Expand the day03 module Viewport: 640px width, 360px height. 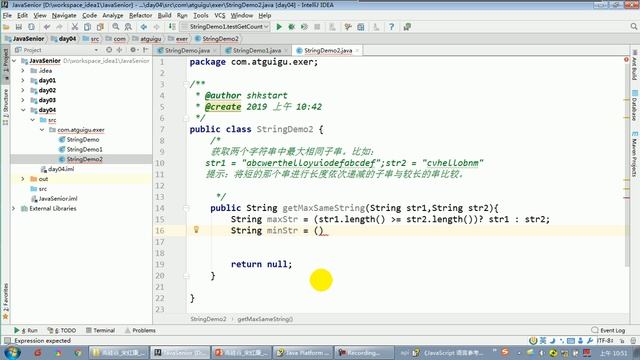coord(23,100)
